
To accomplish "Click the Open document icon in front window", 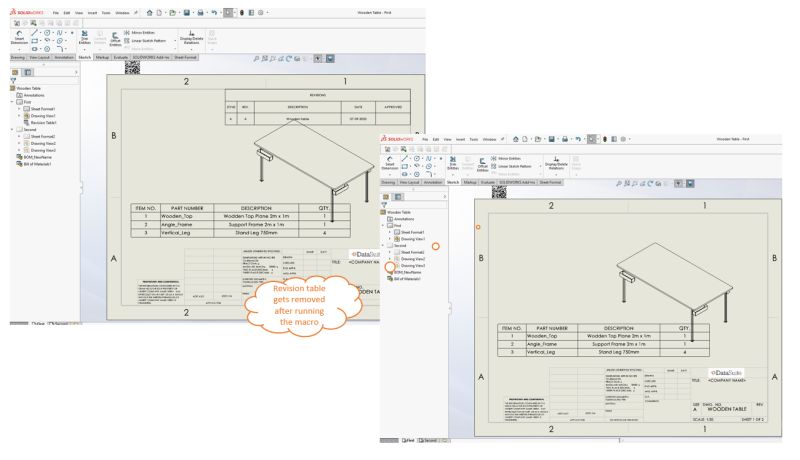I will (537, 139).
